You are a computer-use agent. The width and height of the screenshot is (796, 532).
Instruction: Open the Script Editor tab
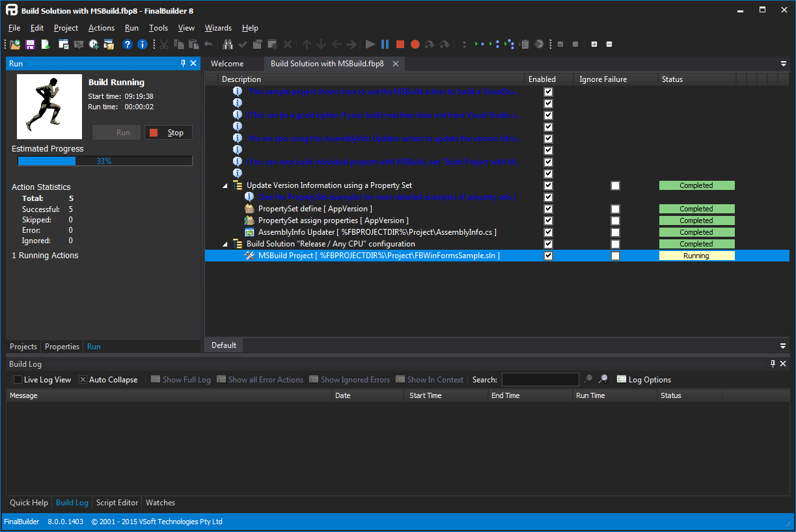pyautogui.click(x=117, y=503)
